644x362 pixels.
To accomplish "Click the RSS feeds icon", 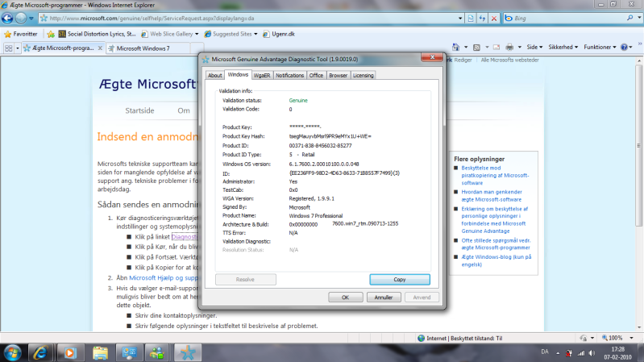I will 476,48.
